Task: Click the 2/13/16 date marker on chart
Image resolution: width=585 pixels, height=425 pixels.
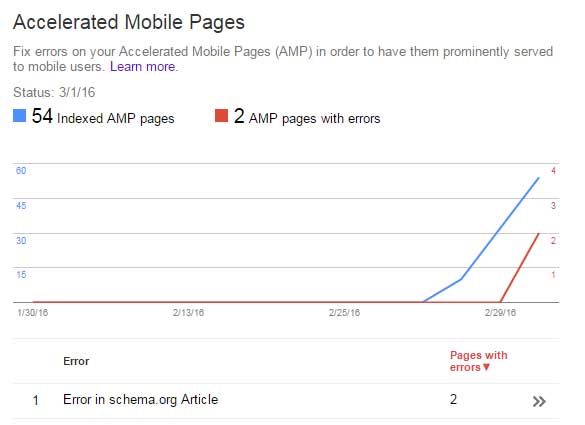Action: pyautogui.click(x=188, y=312)
